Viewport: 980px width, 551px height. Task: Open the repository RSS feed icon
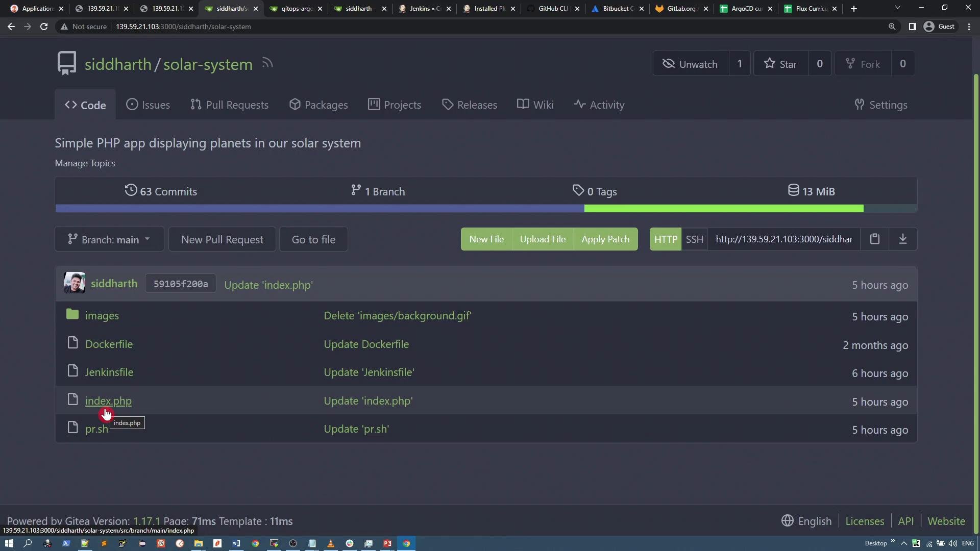pos(267,63)
